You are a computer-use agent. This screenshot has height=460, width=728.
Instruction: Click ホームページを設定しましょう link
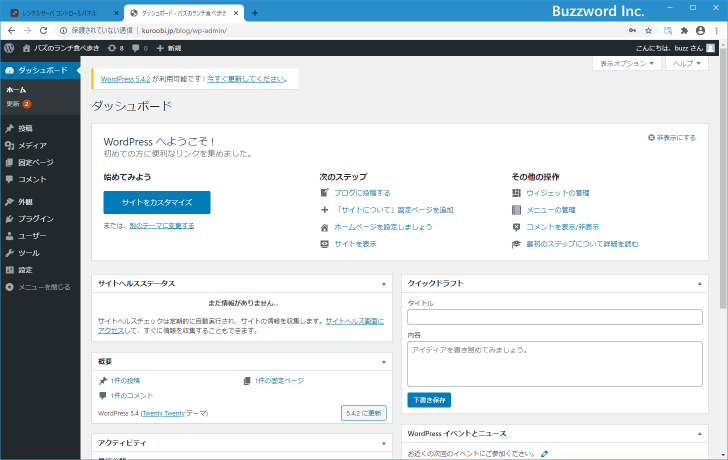pos(383,227)
